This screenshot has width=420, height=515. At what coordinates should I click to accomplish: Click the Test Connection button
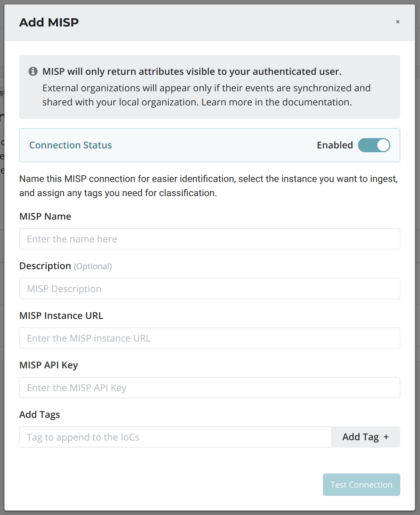(x=361, y=484)
